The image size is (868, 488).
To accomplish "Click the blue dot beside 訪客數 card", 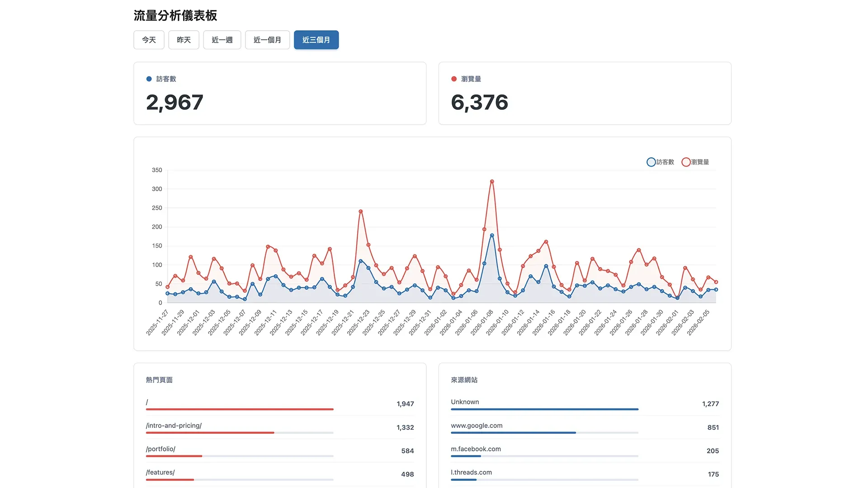I will tap(149, 79).
